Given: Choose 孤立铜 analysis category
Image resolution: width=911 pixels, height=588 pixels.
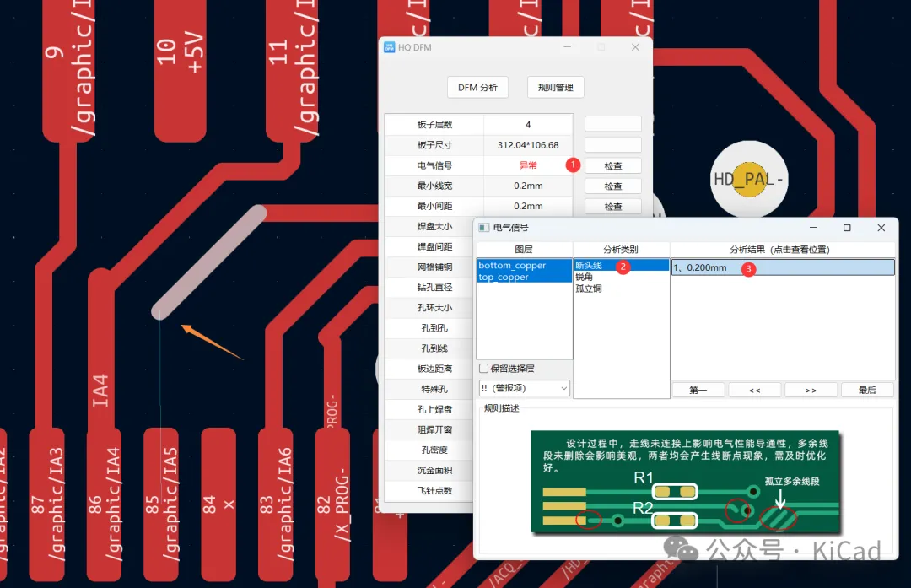Looking at the screenshot, I should pos(588,289).
